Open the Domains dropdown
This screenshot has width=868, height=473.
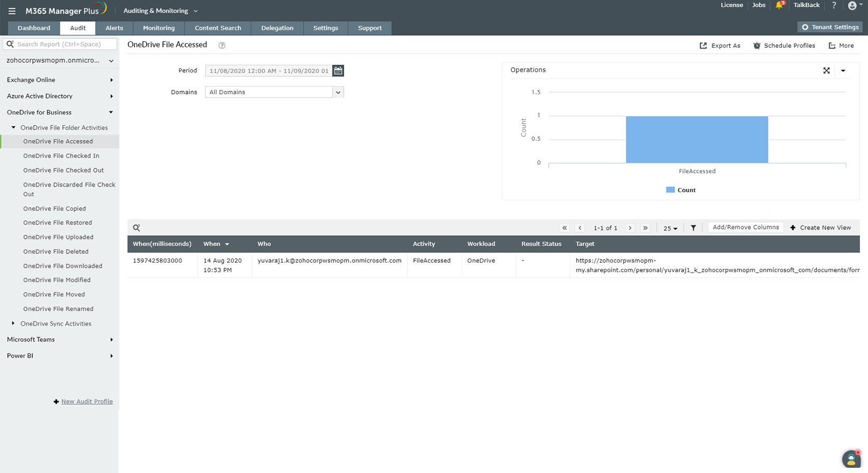[x=338, y=92]
